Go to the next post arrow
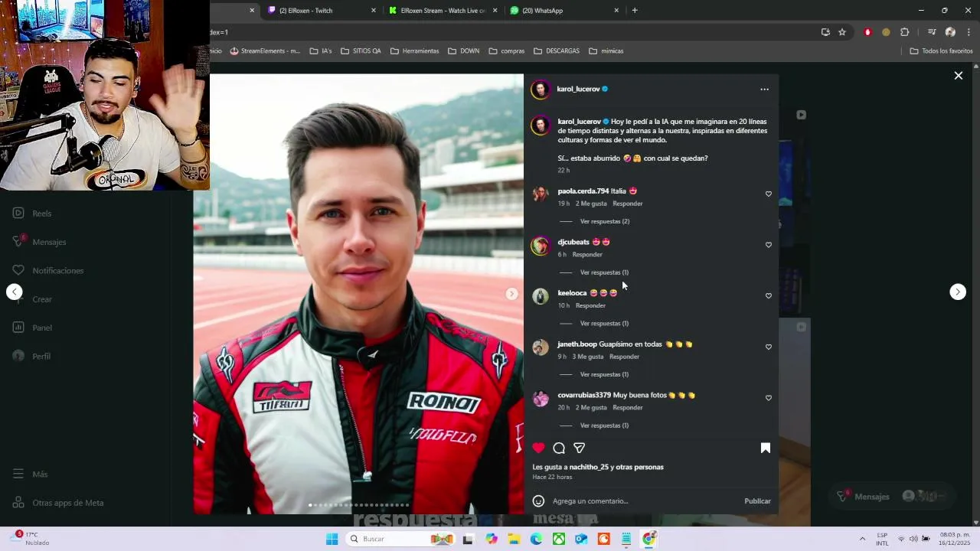 click(x=958, y=292)
